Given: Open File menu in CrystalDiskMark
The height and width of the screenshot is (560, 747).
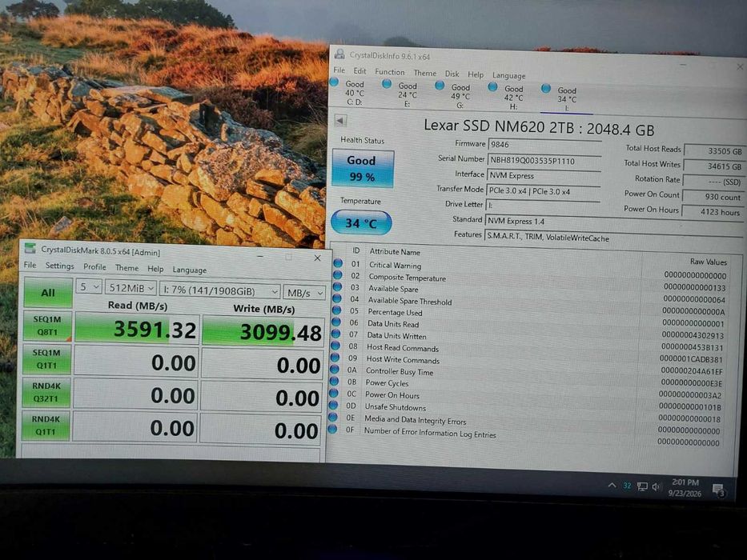Looking at the screenshot, I should (x=30, y=265).
